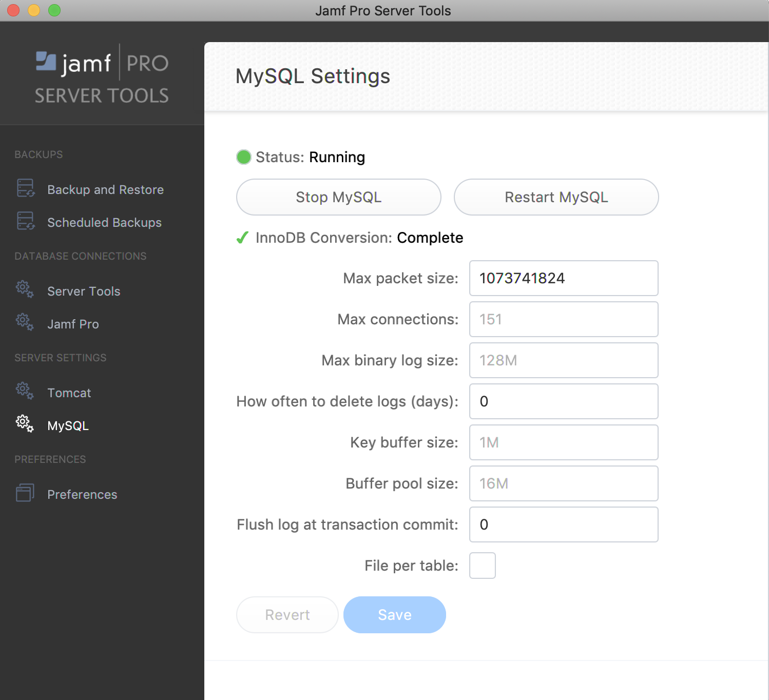Navigate to the Tomcat settings page
The height and width of the screenshot is (700, 769).
click(69, 393)
